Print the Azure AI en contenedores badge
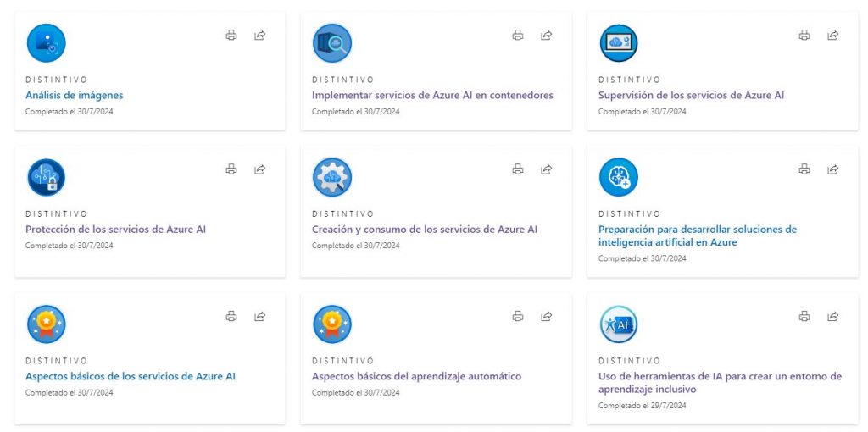 518,36
